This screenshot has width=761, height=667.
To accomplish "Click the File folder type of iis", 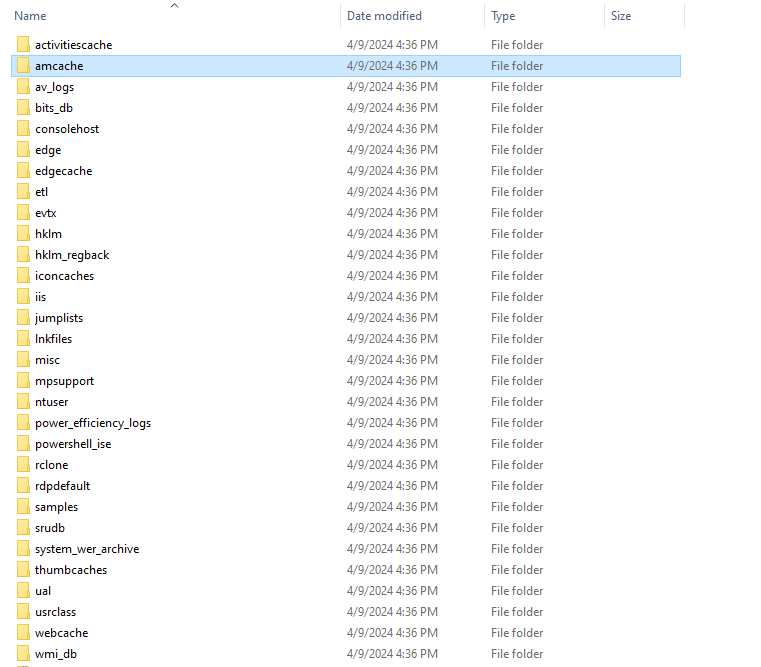I will (517, 297).
